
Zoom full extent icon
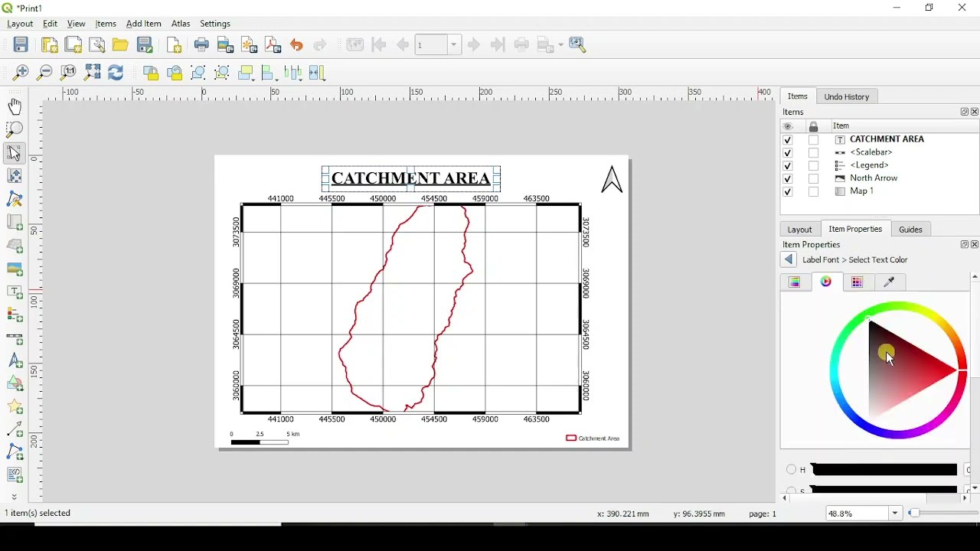coord(93,73)
